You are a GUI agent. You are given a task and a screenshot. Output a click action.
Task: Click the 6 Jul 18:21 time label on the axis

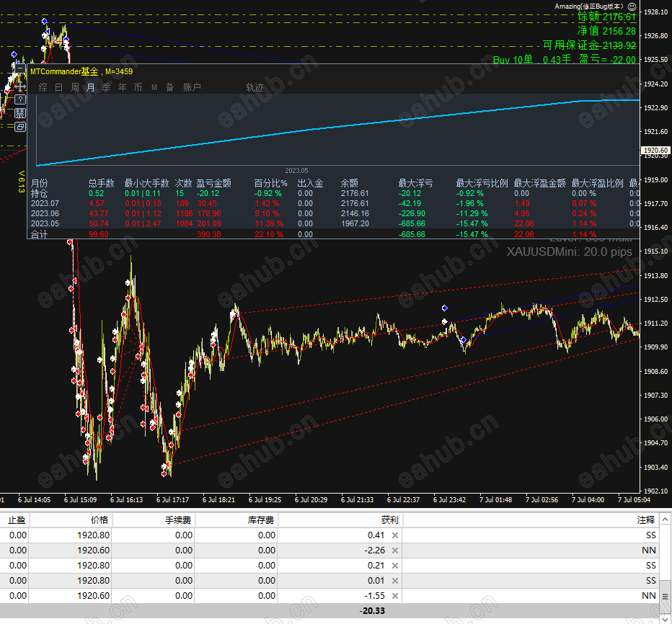[218, 500]
